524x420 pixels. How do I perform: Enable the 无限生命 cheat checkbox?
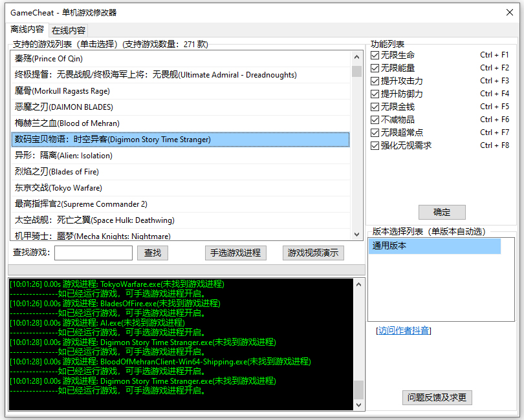click(x=375, y=55)
